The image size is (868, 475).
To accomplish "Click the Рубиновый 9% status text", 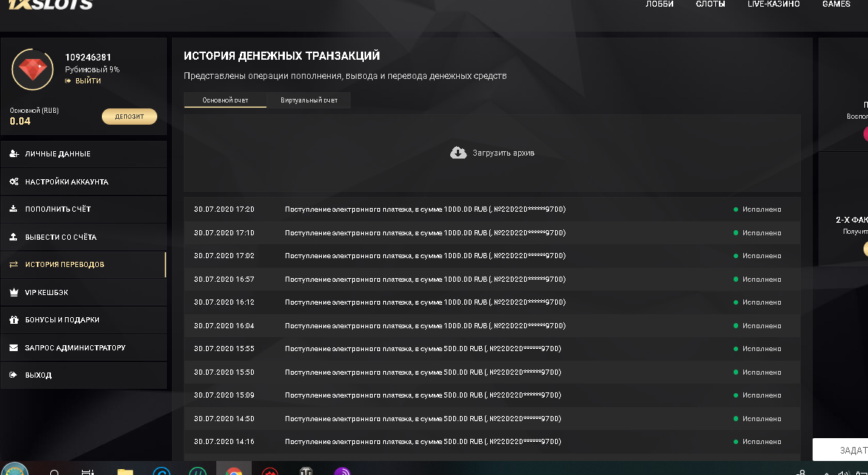I will 92,69.
